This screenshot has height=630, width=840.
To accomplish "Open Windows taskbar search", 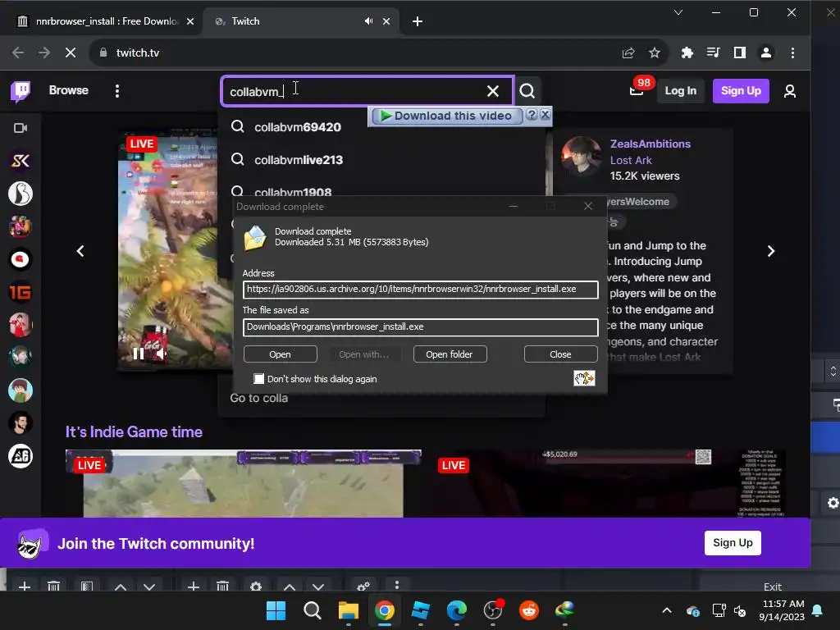I will [x=313, y=610].
